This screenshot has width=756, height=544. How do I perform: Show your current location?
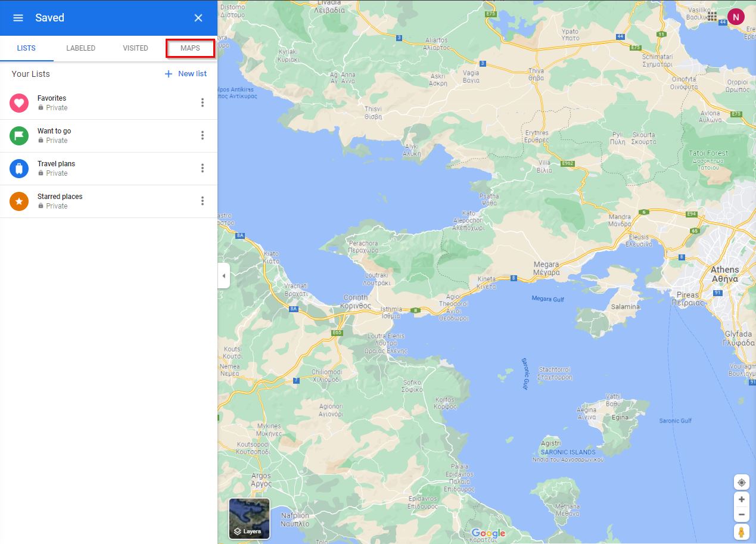click(742, 482)
